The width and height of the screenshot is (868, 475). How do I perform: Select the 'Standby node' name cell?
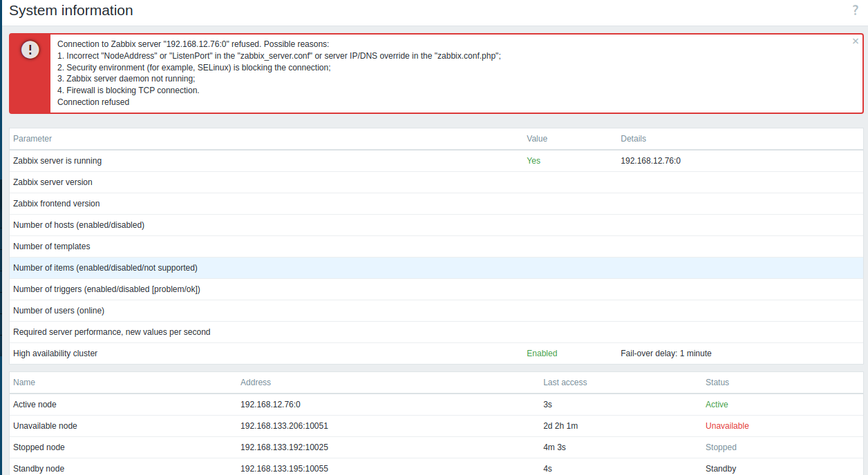pos(39,469)
